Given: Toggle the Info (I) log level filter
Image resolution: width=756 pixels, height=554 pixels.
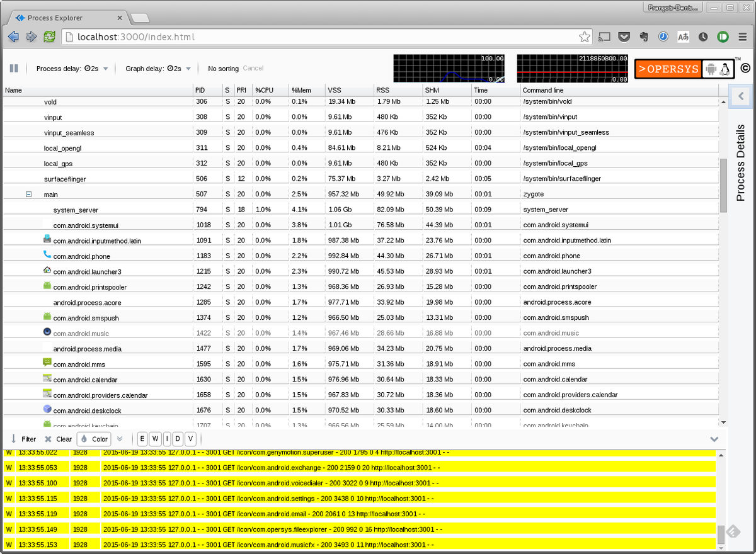Looking at the screenshot, I should pos(166,439).
